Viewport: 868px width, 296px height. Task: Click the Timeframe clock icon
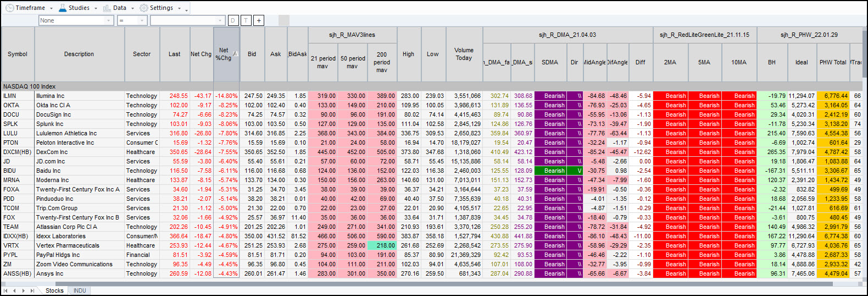pos(9,8)
